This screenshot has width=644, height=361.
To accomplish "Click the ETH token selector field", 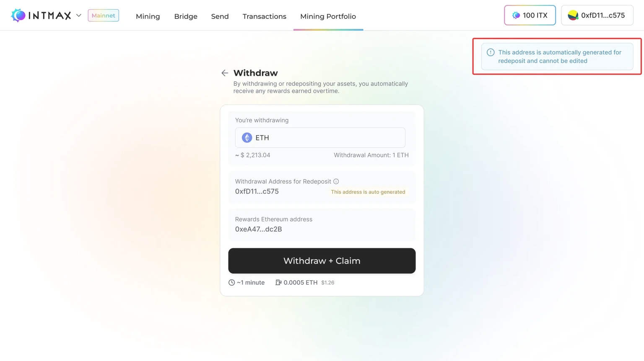I will coord(320,138).
